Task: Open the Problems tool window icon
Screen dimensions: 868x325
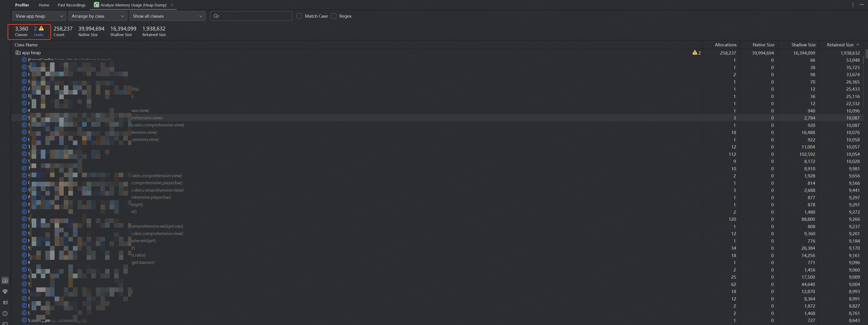Action: (x=5, y=314)
